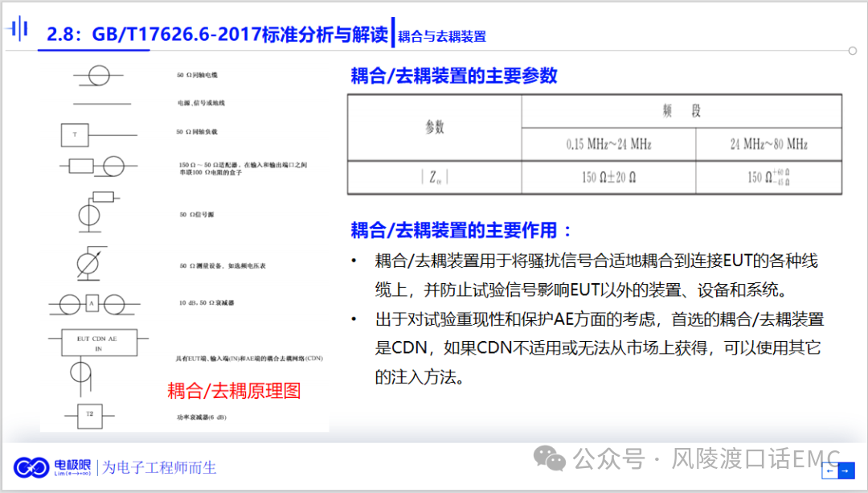
Task: Click the WeChat logo in the watermark
Action: [551, 459]
